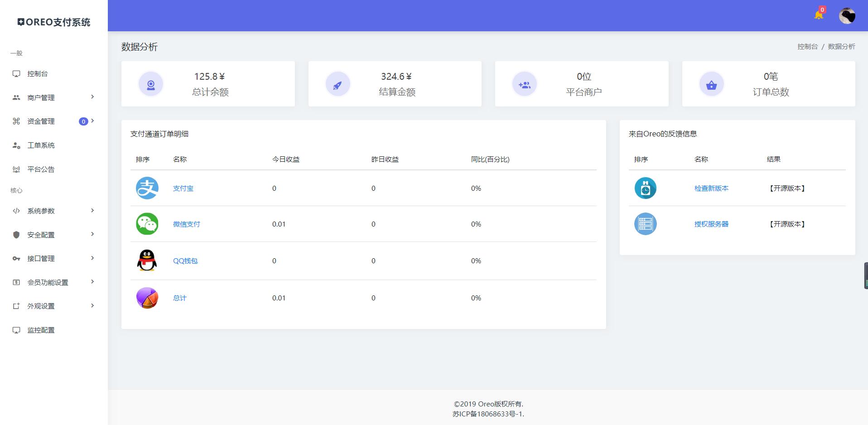This screenshot has height=425, width=868.
Task: Click the Alipay logo icon
Action: coord(147,188)
